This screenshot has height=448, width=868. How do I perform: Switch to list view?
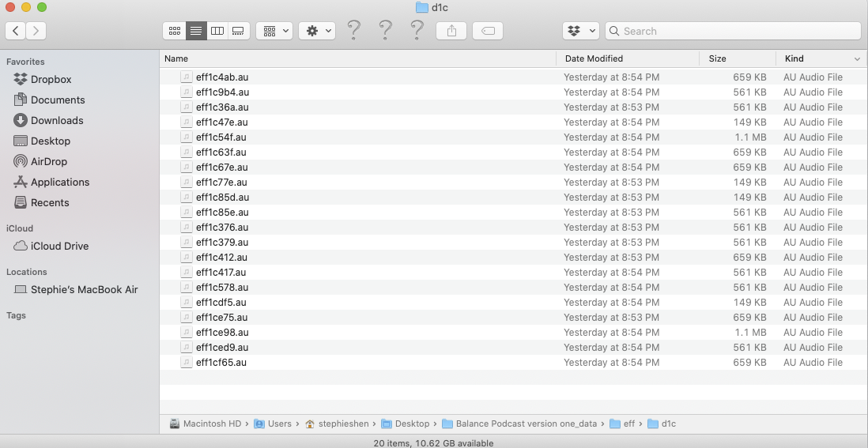coord(196,31)
